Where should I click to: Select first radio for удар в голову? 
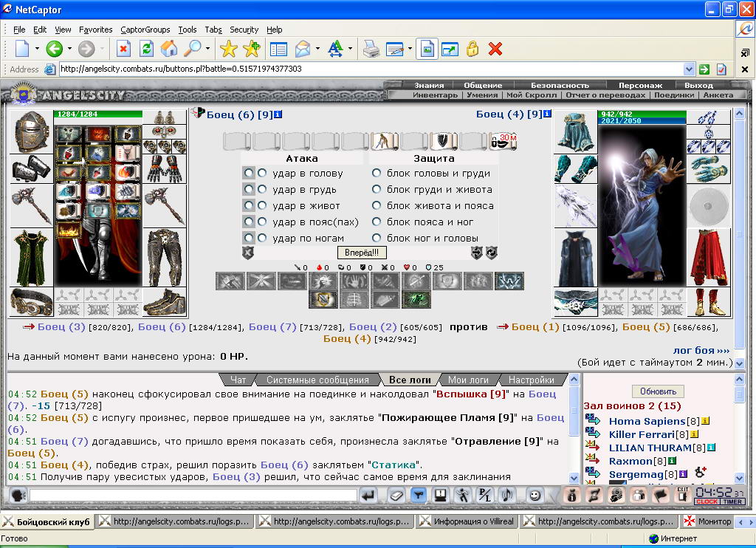click(x=248, y=173)
